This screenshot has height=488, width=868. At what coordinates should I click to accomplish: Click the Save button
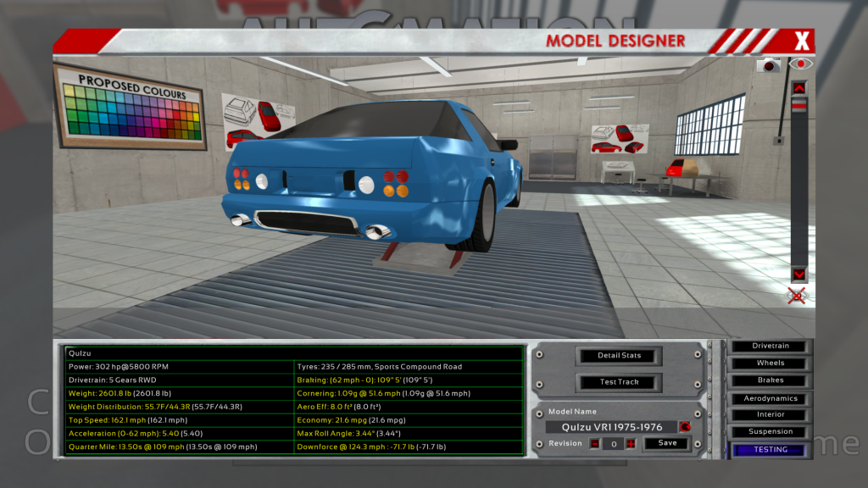[x=667, y=443]
